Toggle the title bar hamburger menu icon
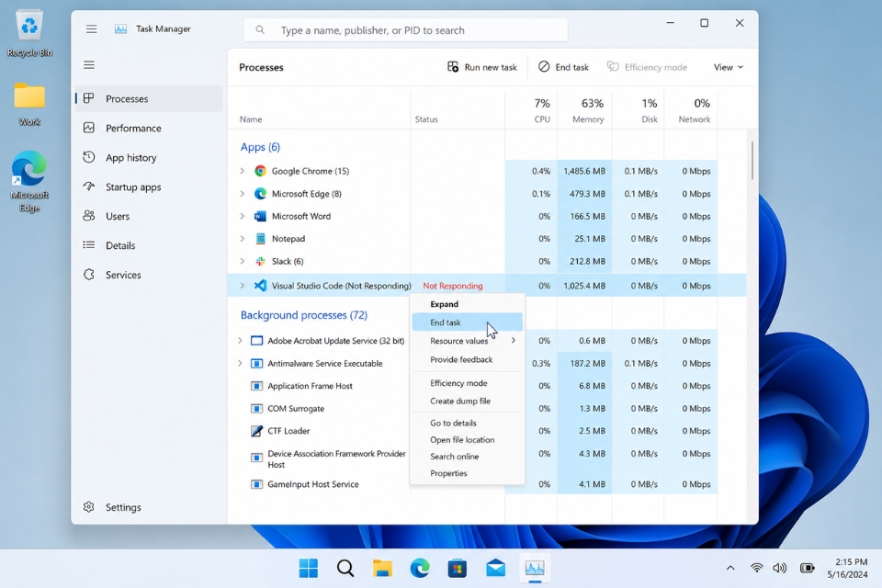 click(92, 28)
